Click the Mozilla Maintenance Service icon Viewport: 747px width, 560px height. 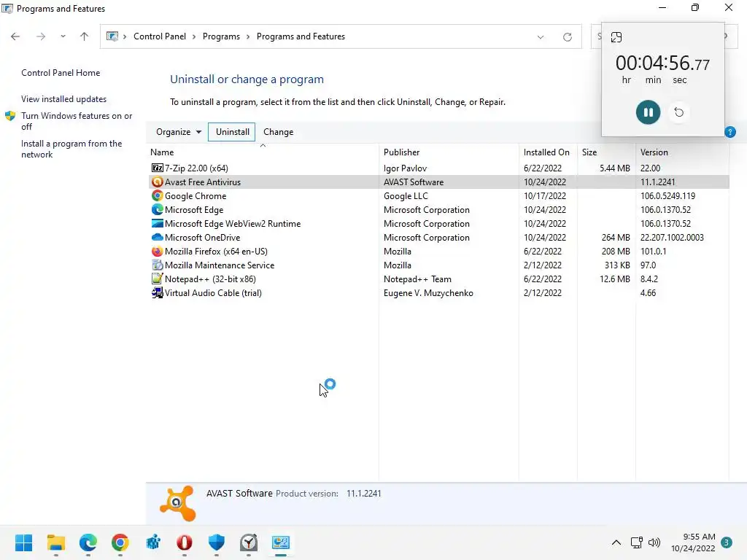(x=158, y=265)
